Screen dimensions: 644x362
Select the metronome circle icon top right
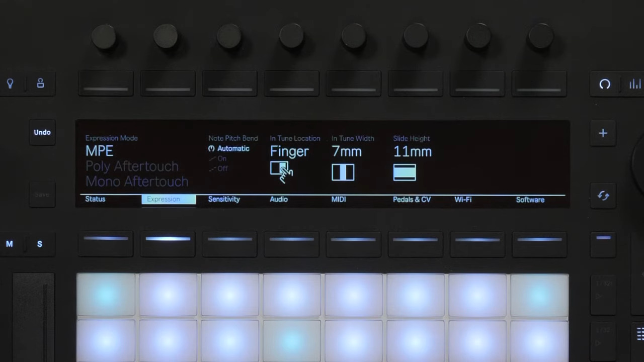[605, 84]
